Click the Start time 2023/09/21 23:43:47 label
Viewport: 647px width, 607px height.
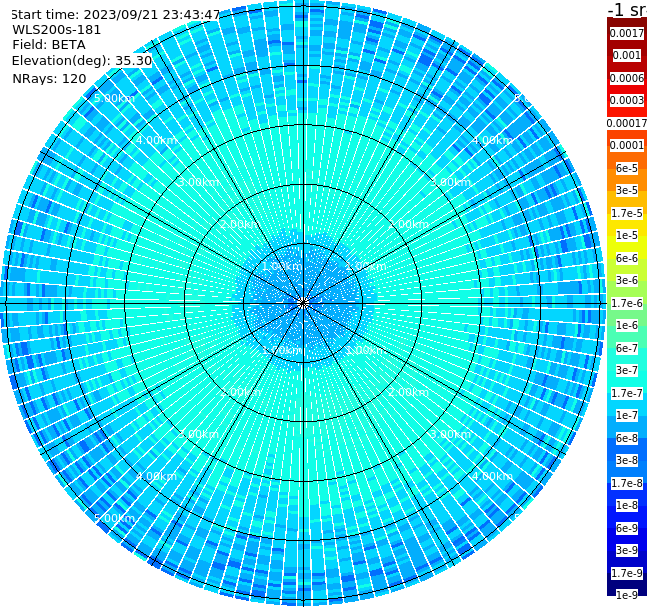115,15
